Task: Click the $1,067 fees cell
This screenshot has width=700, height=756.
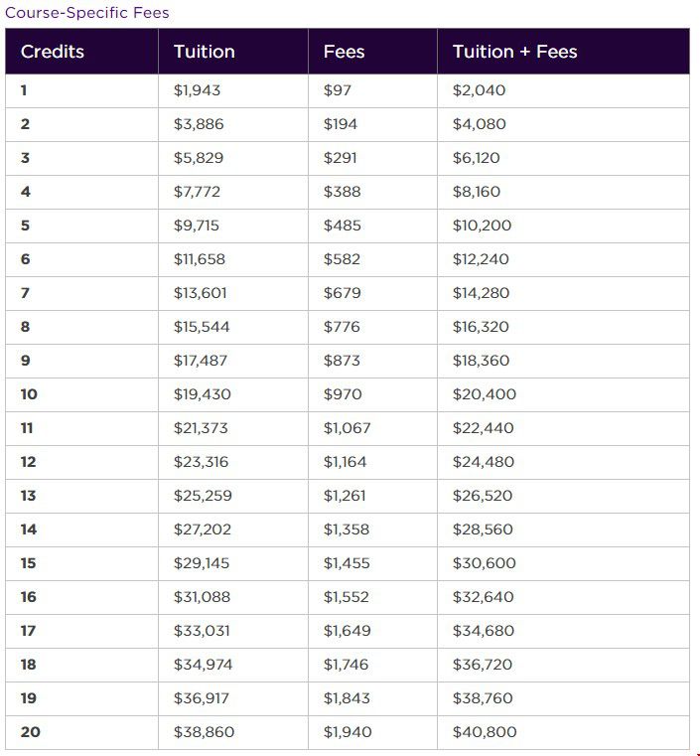Action: pyautogui.click(x=372, y=428)
